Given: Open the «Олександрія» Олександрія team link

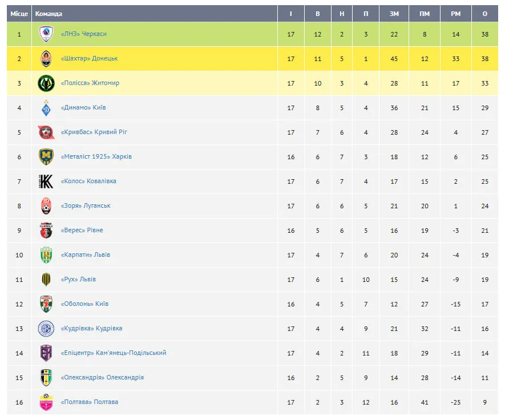Looking at the screenshot, I should (102, 378).
